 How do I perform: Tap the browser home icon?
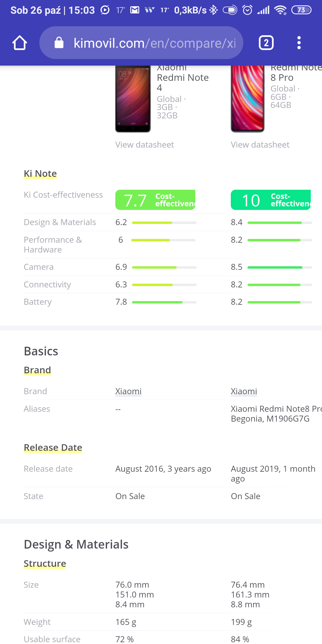tap(20, 43)
